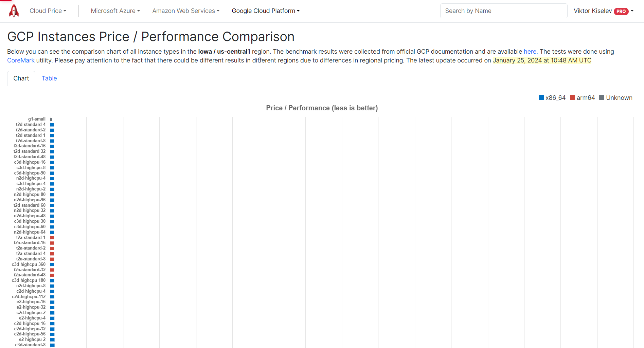Click the blue x86_64 legend color square
This screenshot has width=644, height=348.
click(x=541, y=98)
